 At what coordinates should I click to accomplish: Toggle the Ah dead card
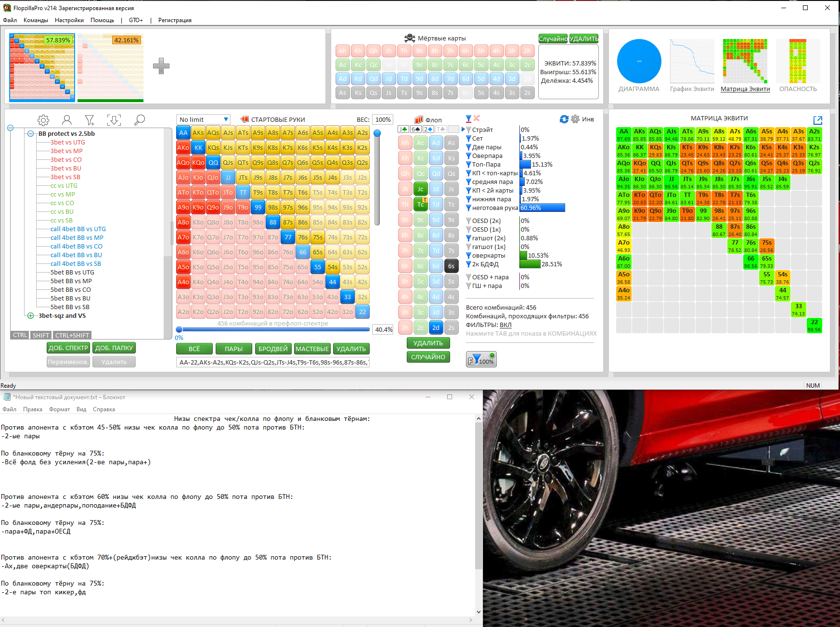point(342,51)
